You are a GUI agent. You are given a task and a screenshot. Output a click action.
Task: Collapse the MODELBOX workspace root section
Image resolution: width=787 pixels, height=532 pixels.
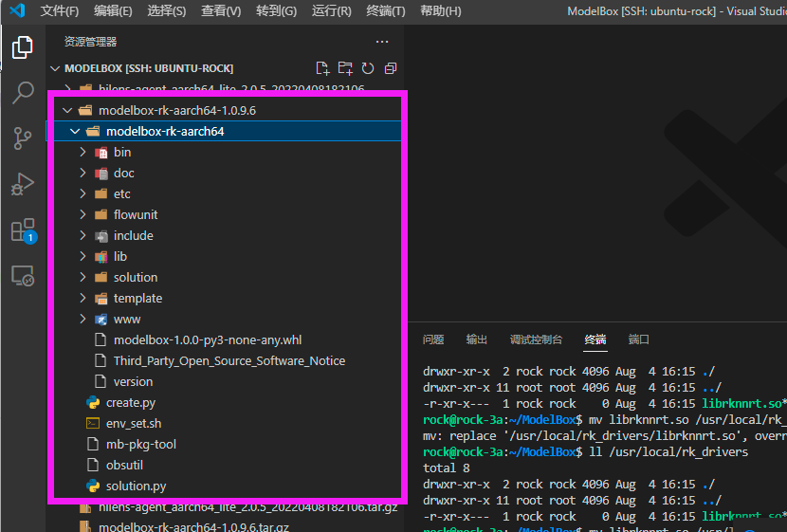coord(55,68)
